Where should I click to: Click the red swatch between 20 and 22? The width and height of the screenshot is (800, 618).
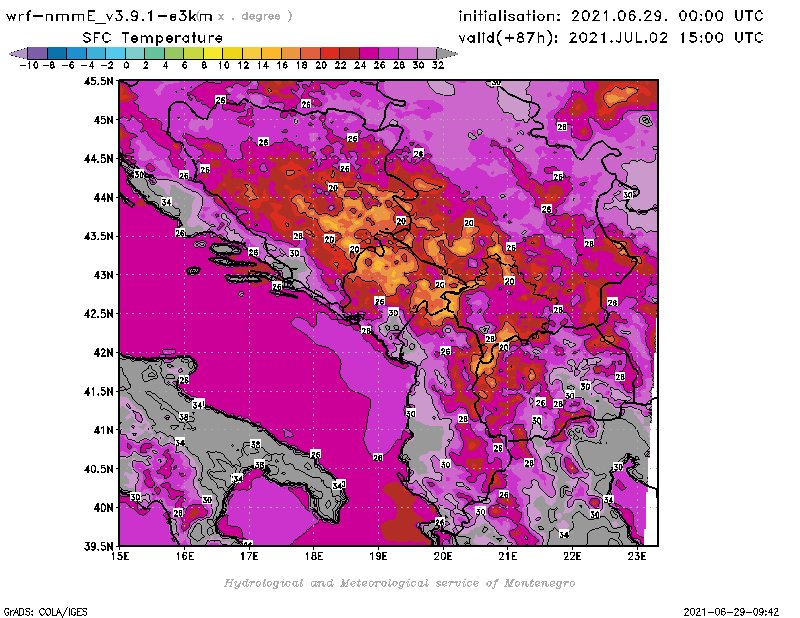tap(329, 53)
